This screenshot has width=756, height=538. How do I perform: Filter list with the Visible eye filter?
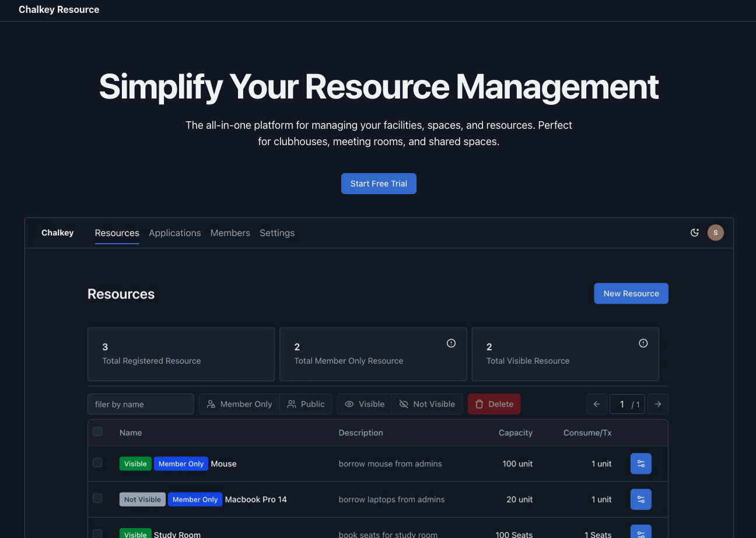click(364, 403)
